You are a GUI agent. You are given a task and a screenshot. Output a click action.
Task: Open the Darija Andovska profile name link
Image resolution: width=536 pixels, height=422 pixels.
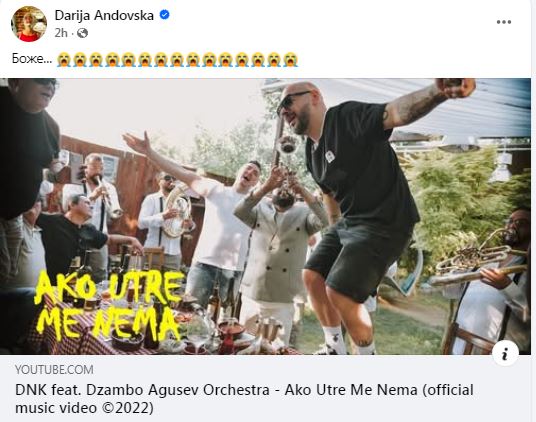click(x=104, y=15)
